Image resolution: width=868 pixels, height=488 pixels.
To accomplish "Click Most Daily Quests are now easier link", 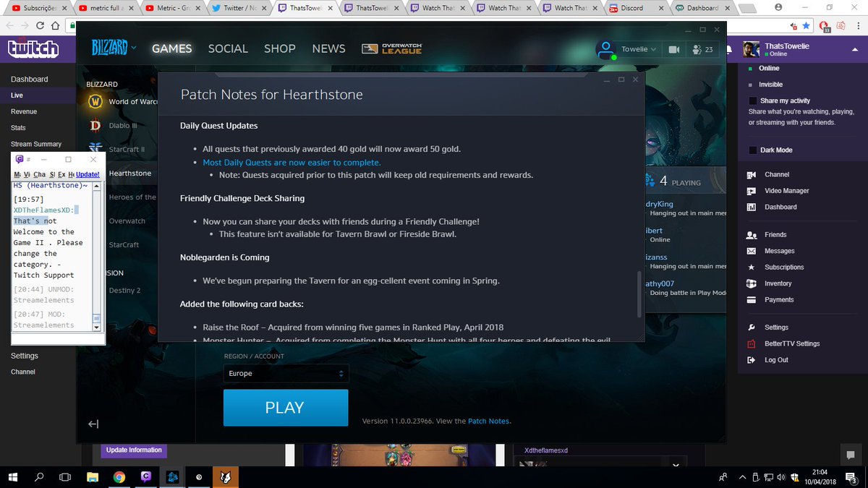I will (x=292, y=163).
